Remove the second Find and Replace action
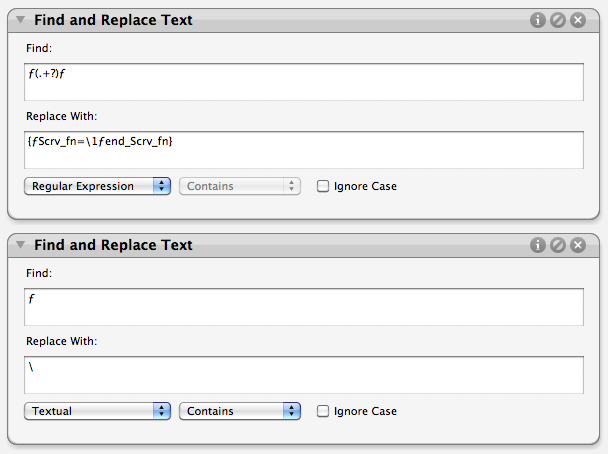The height and width of the screenshot is (454, 608). coord(578,245)
